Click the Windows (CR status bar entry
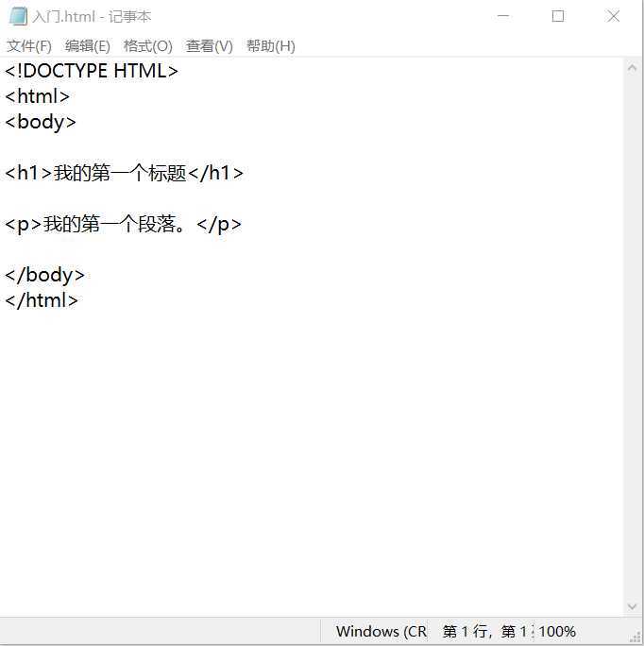Viewport: 644px width, 646px height. 381,631
